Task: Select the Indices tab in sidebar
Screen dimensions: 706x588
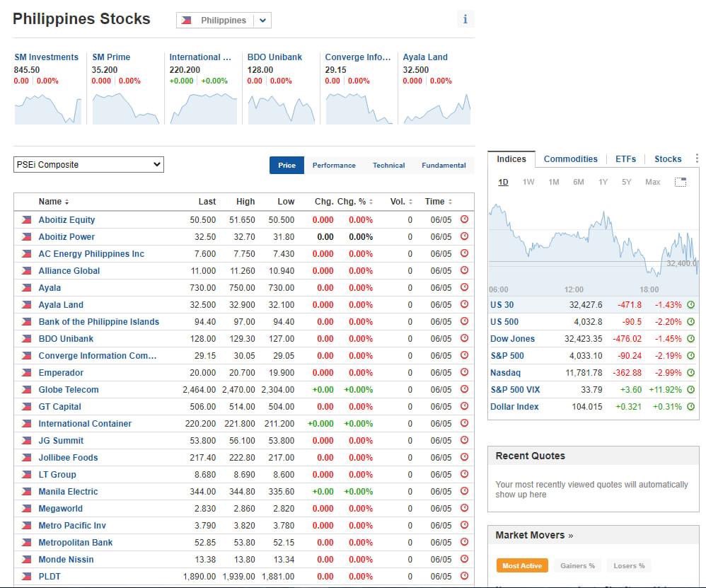Action: 511,159
